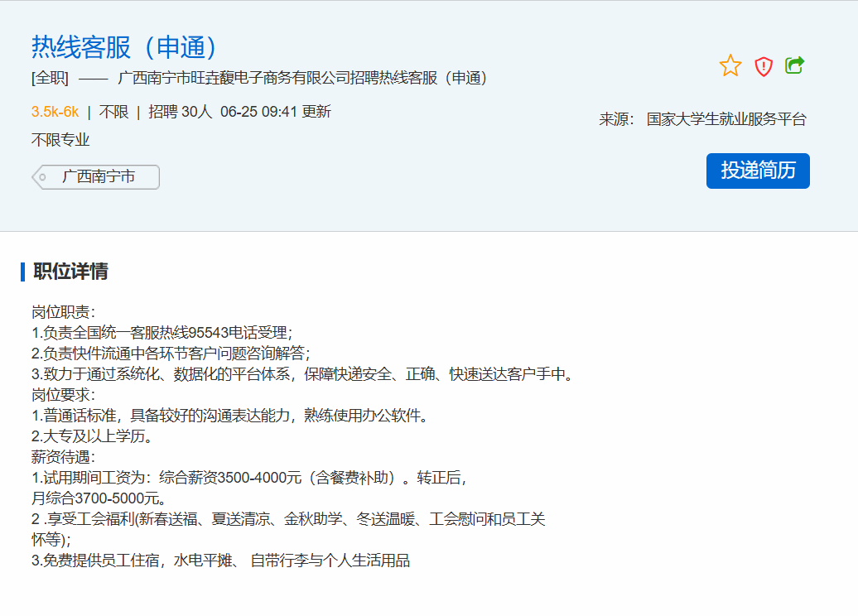Click the 招聘 30人 headcount text
The image size is (858, 616).
[181, 112]
